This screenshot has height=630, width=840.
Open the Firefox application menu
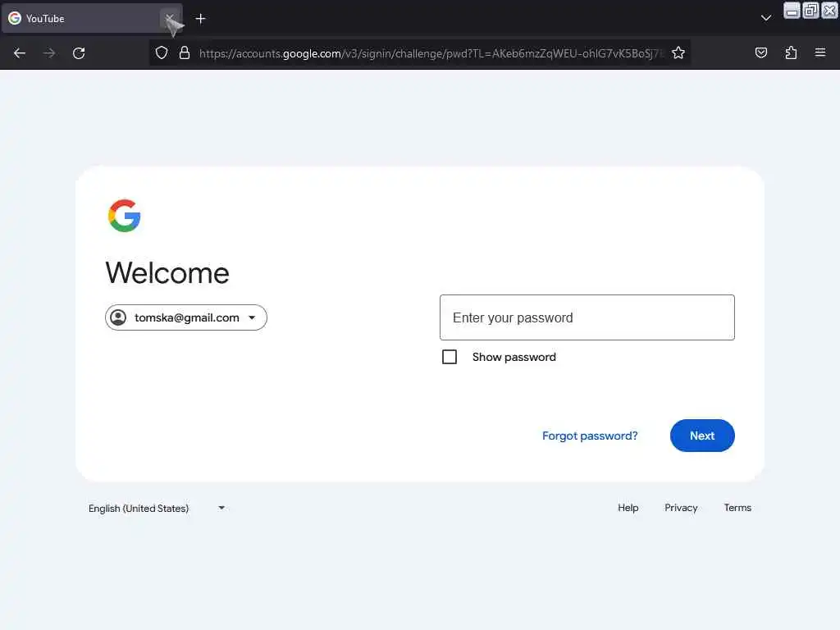(x=820, y=53)
